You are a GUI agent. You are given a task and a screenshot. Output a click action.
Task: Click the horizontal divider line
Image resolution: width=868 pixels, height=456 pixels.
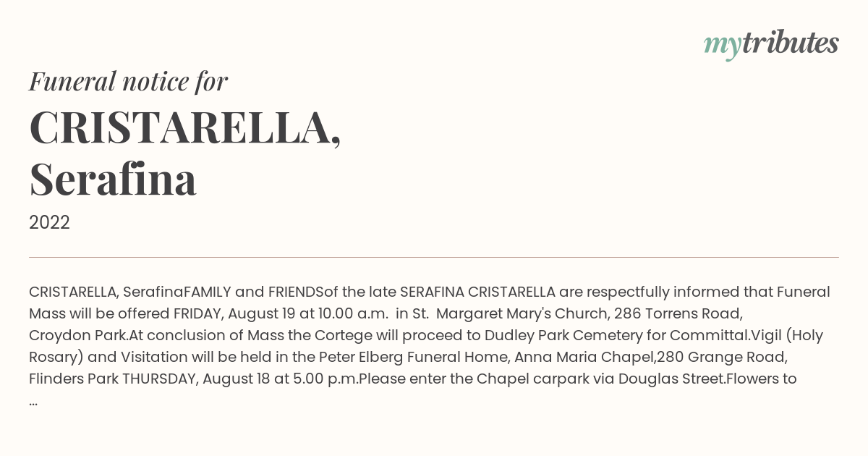434,257
